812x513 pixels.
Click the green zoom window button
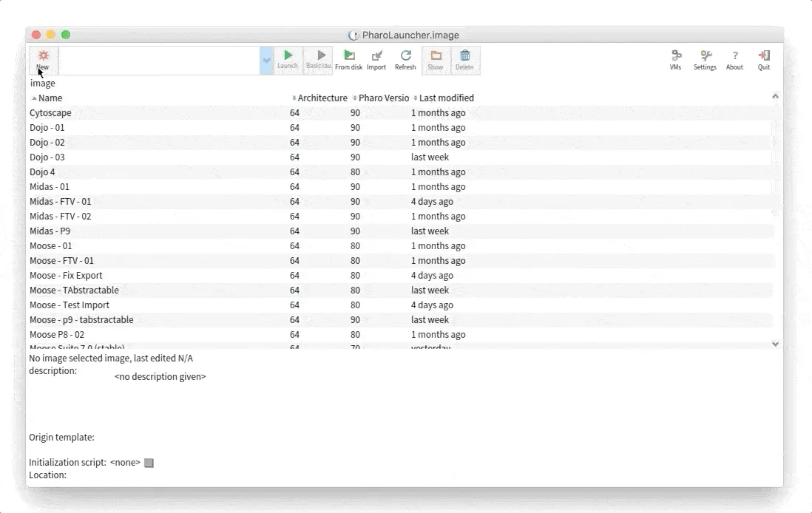click(x=66, y=35)
